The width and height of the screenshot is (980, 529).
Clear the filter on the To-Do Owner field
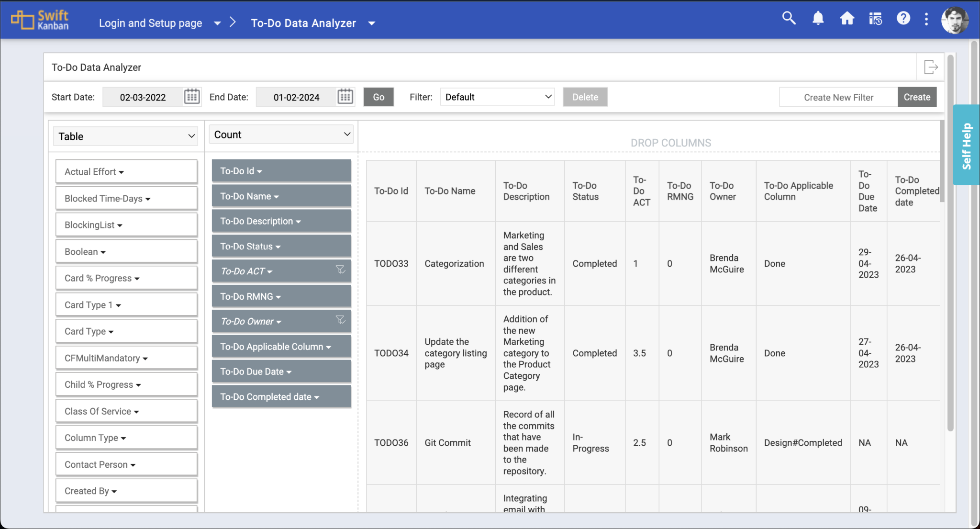pyautogui.click(x=340, y=320)
